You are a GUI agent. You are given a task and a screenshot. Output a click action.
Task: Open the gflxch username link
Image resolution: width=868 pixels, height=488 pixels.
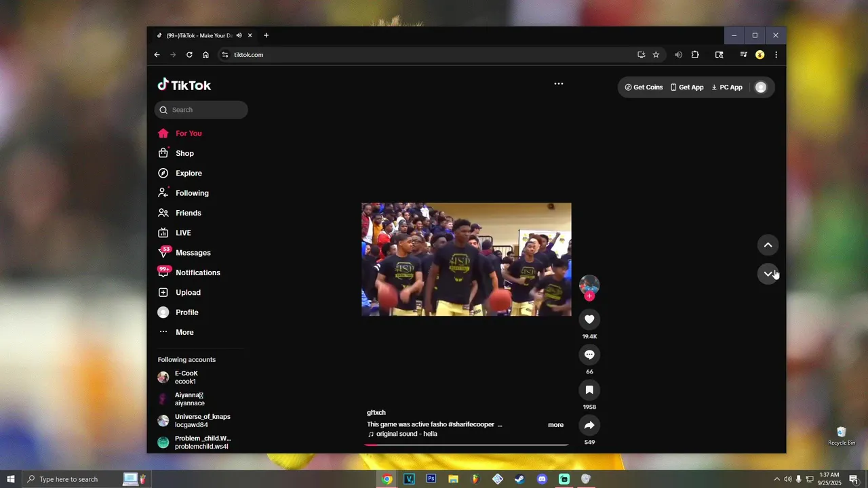(376, 413)
